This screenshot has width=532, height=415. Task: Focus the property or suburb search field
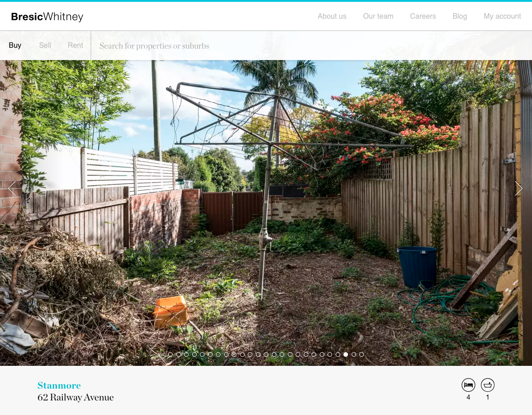[x=311, y=46]
